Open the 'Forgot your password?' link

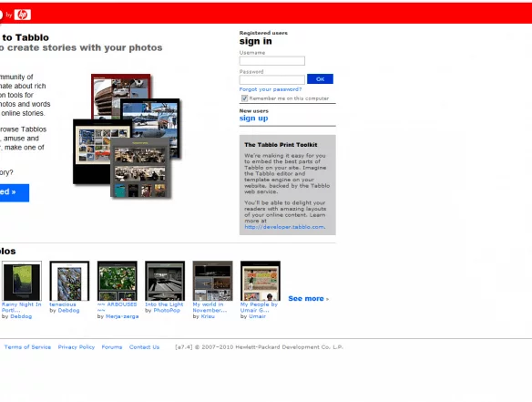pyautogui.click(x=271, y=89)
